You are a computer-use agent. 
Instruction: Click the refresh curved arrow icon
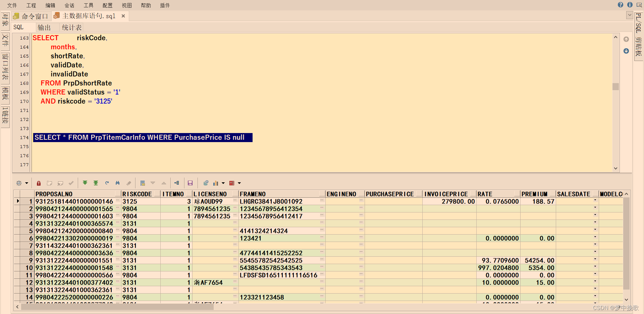tap(107, 183)
